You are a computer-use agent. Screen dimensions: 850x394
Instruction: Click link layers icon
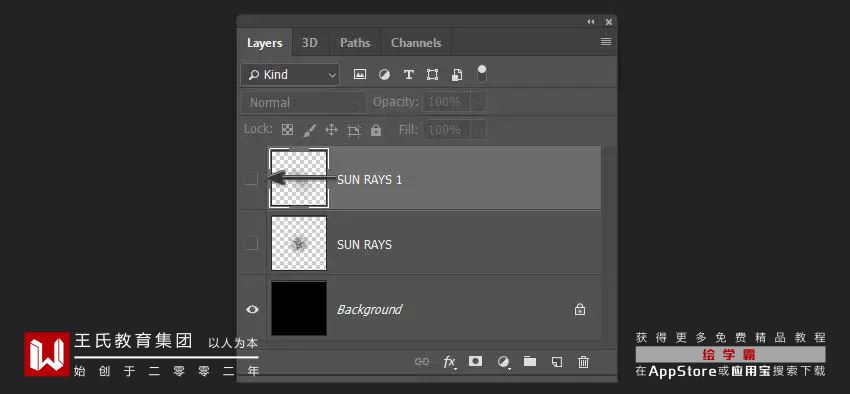click(422, 361)
